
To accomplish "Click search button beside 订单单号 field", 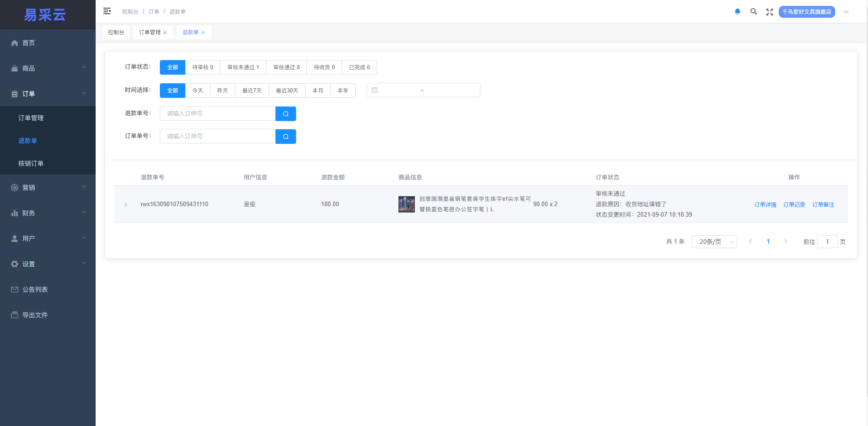I will [x=286, y=137].
